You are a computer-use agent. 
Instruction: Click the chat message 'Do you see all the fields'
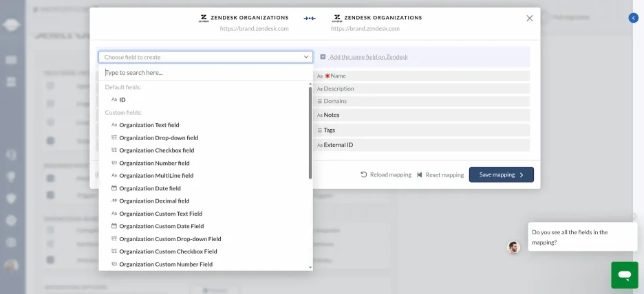pyautogui.click(x=582, y=237)
